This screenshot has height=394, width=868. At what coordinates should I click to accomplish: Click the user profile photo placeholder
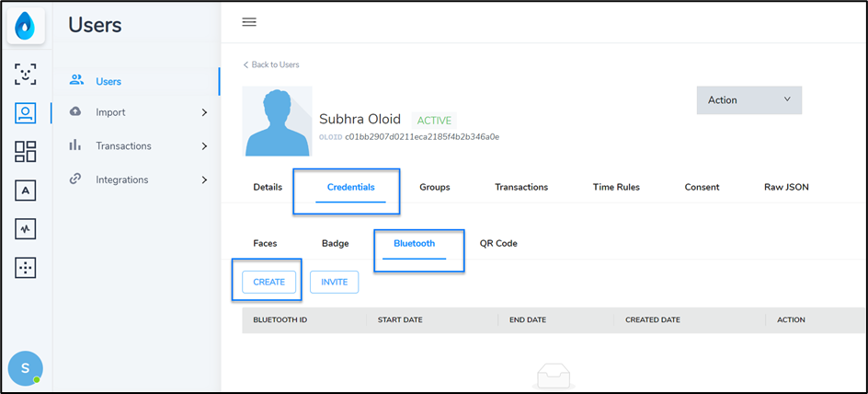[x=278, y=121]
